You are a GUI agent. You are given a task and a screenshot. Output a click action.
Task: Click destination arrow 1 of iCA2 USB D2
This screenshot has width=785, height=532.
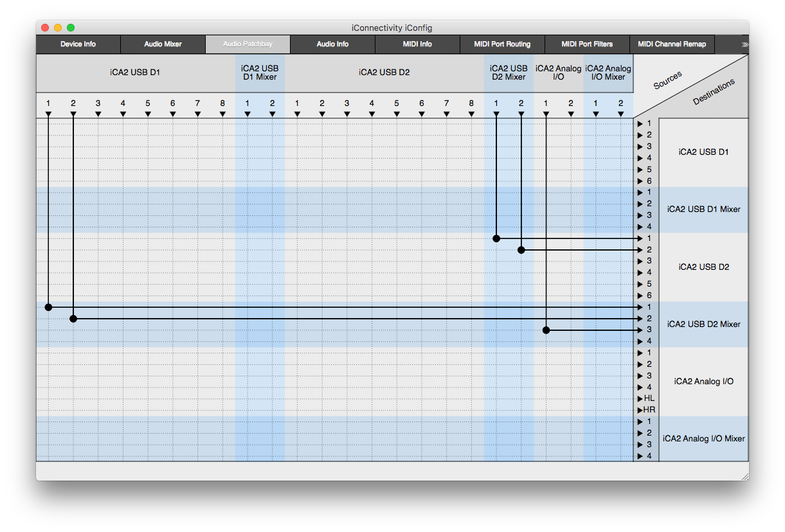click(x=640, y=238)
